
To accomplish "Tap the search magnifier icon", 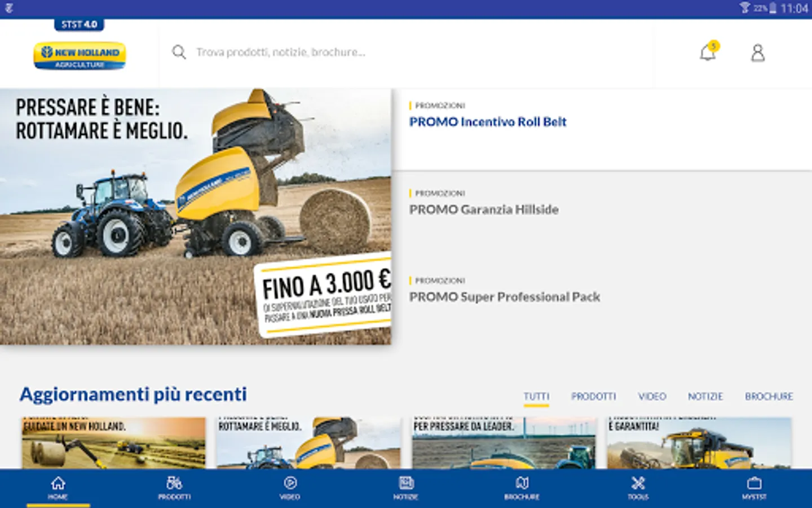I will tap(179, 52).
